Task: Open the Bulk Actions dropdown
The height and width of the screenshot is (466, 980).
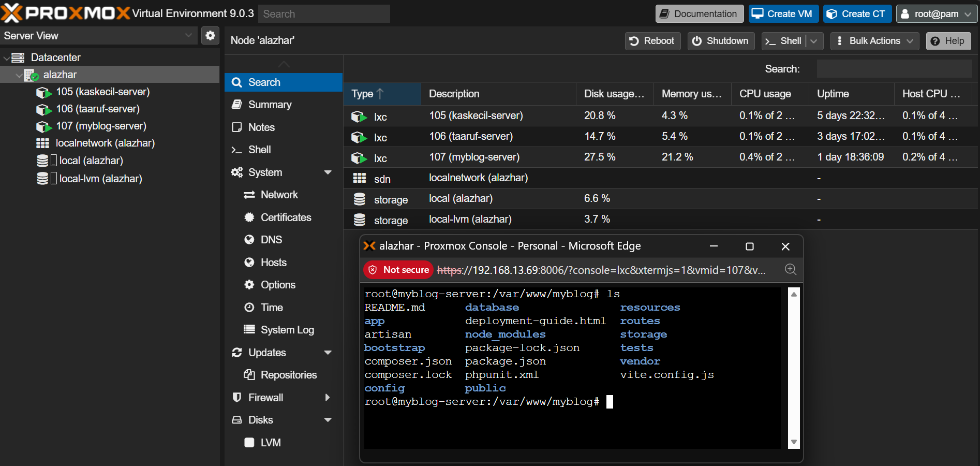Action: pyautogui.click(x=874, y=41)
